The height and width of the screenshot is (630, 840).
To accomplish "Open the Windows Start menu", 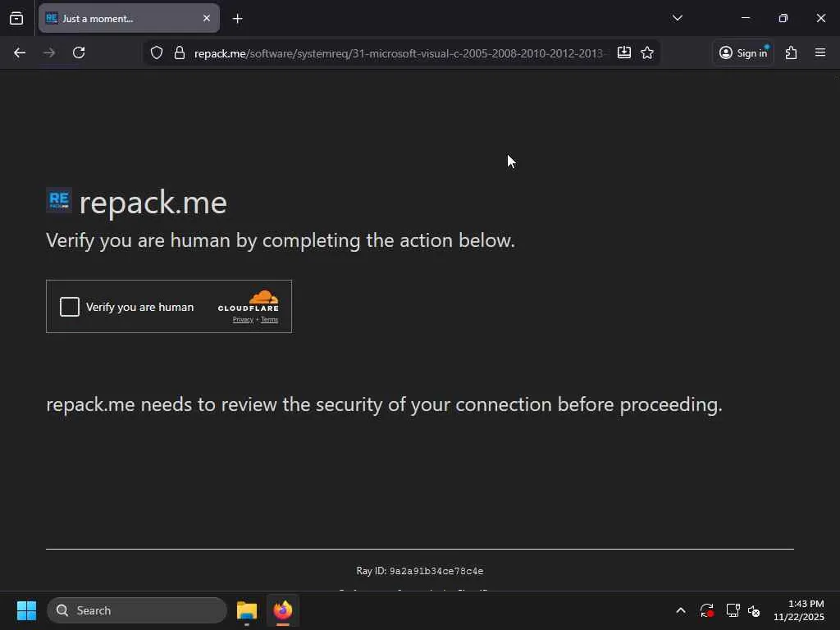I will (26, 610).
